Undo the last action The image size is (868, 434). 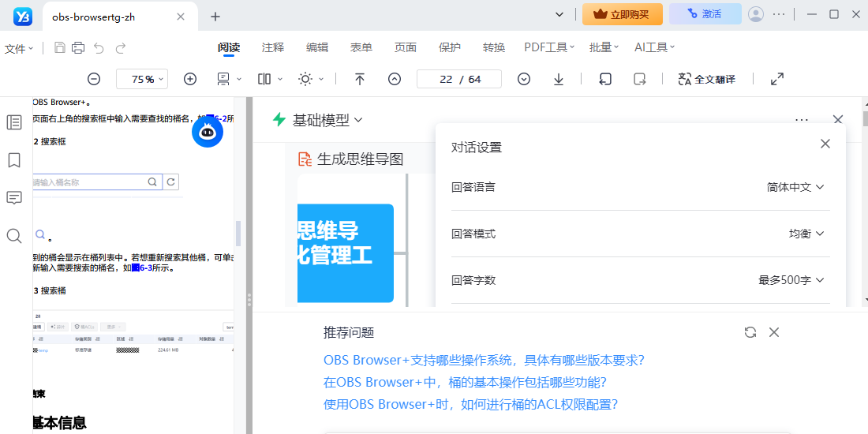[99, 48]
